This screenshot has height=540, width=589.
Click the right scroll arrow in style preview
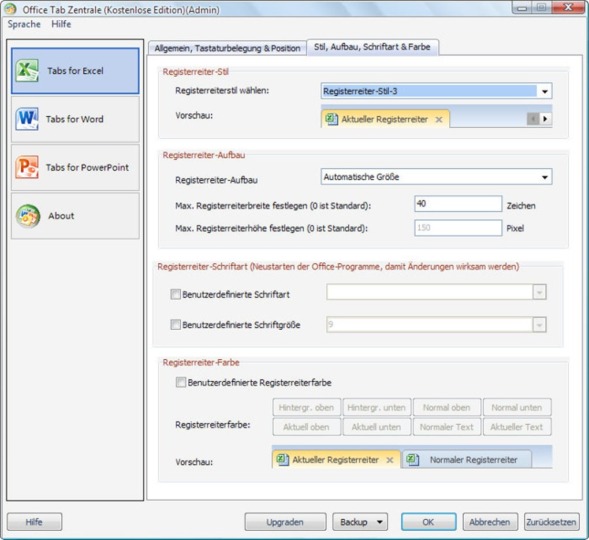coord(545,119)
